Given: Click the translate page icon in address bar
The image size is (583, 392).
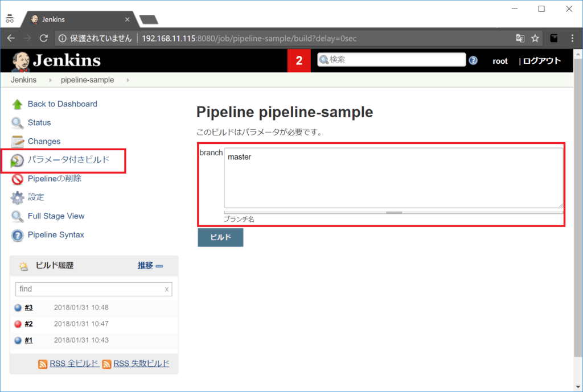Looking at the screenshot, I should coord(520,38).
